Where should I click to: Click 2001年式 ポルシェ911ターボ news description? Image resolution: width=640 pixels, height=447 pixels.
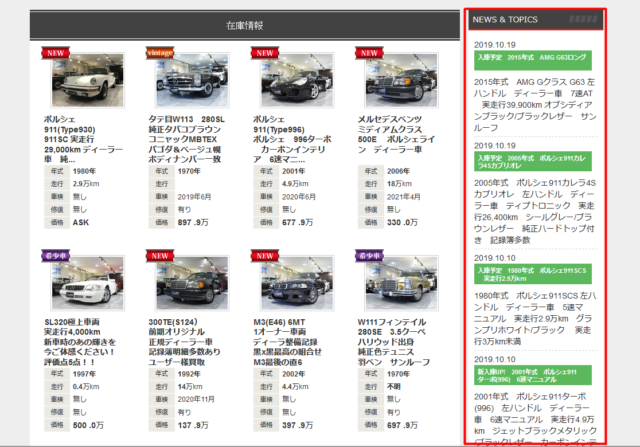535,418
